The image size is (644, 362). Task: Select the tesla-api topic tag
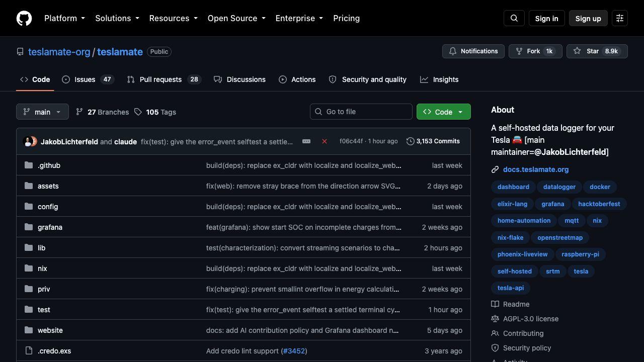click(x=511, y=288)
